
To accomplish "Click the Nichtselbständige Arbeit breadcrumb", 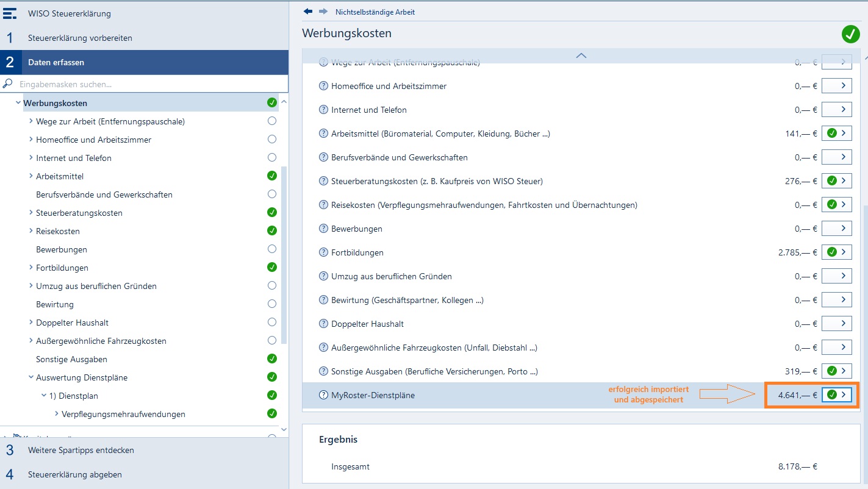I will click(x=375, y=12).
